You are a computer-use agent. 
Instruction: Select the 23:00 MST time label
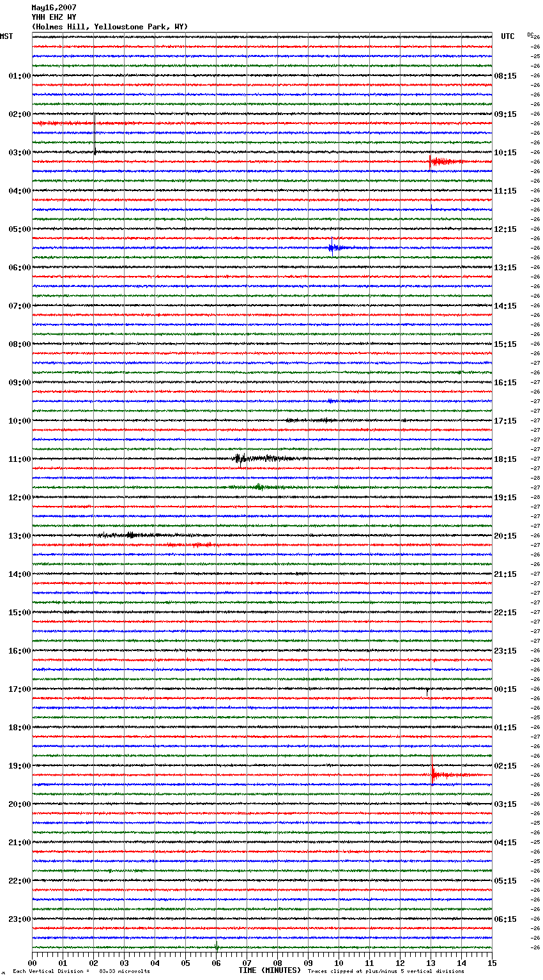[19, 919]
